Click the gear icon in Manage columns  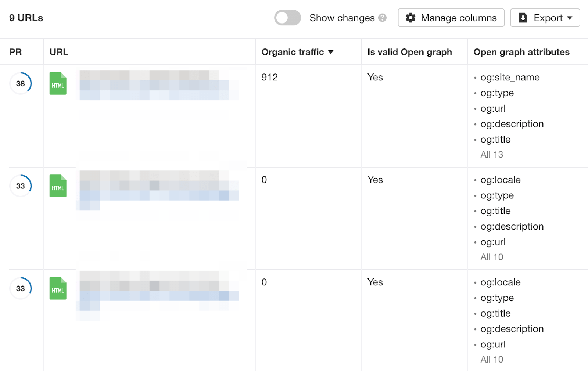[410, 18]
